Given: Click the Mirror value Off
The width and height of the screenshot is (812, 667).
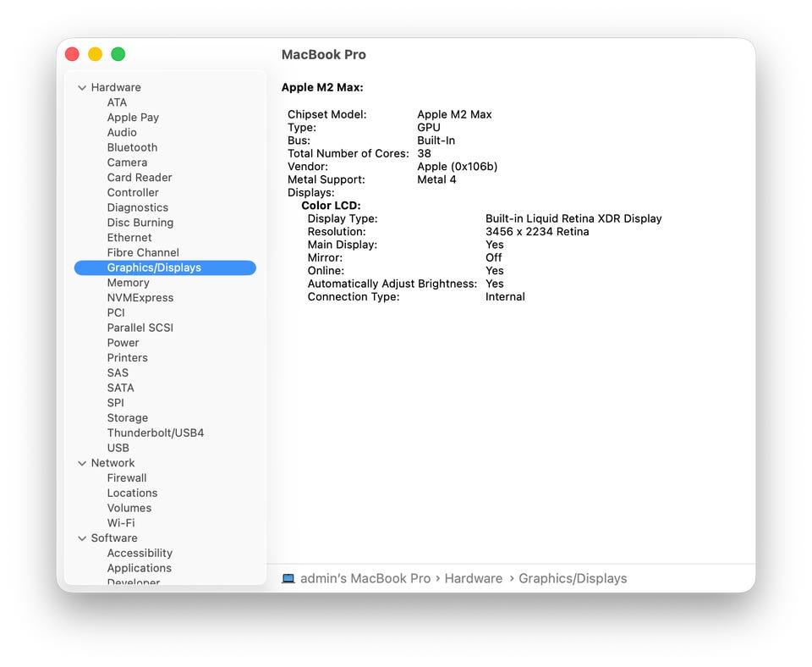Looking at the screenshot, I should tap(493, 258).
